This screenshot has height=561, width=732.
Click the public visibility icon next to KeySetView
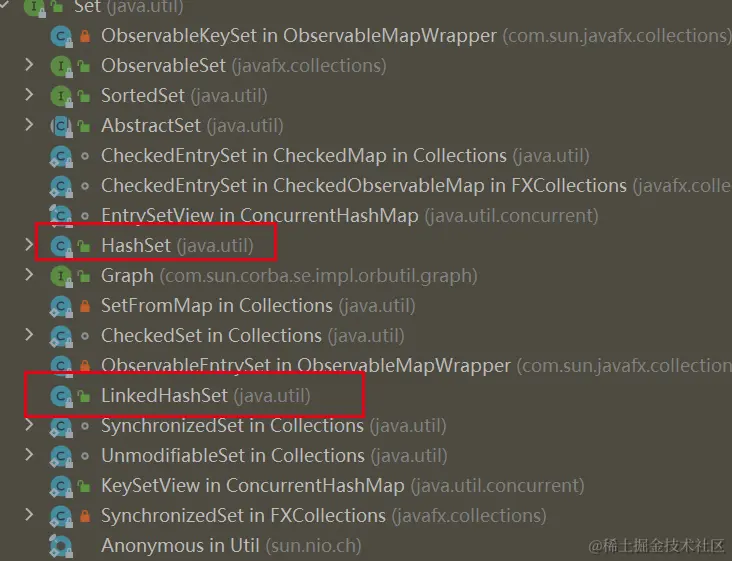click(84, 486)
